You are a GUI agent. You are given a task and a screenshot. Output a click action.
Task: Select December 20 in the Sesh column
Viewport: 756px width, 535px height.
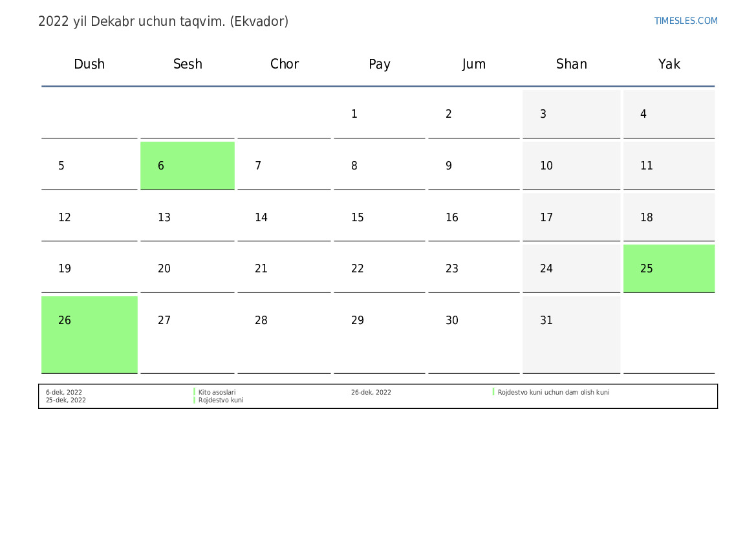pyautogui.click(x=187, y=268)
